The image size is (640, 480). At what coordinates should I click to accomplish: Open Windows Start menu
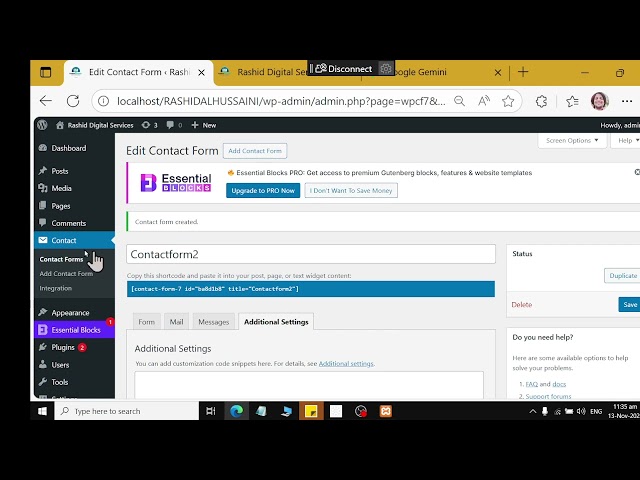click(x=42, y=411)
